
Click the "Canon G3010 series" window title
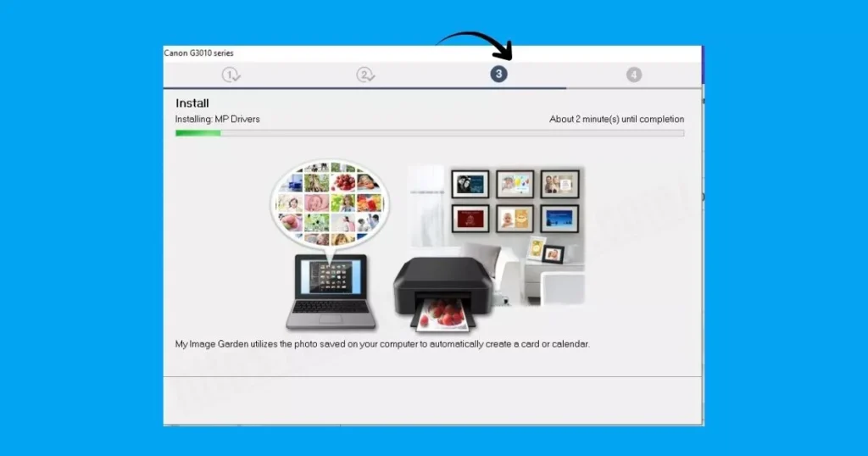pos(198,53)
